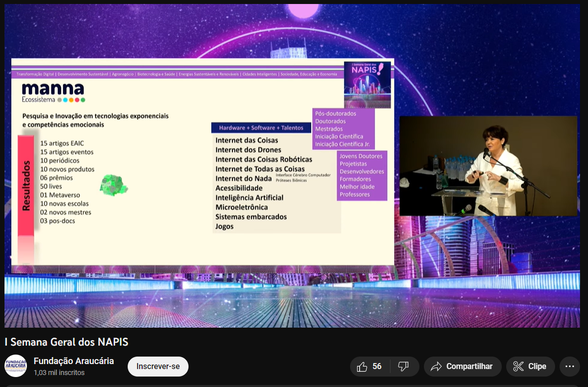This screenshot has width=588, height=387.
Task: Click the 'Internet dos Drones' slide line
Action: point(248,150)
